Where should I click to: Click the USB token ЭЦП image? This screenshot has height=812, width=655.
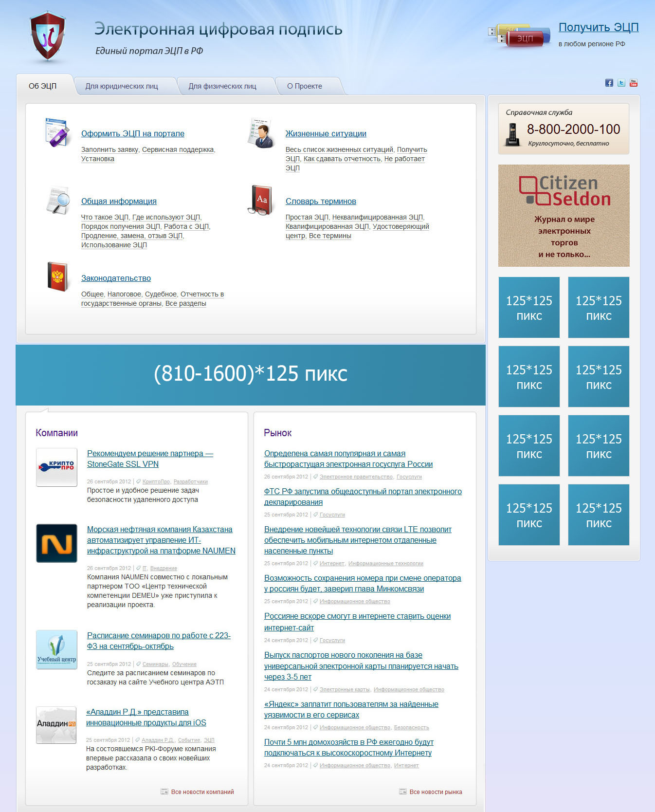click(520, 36)
